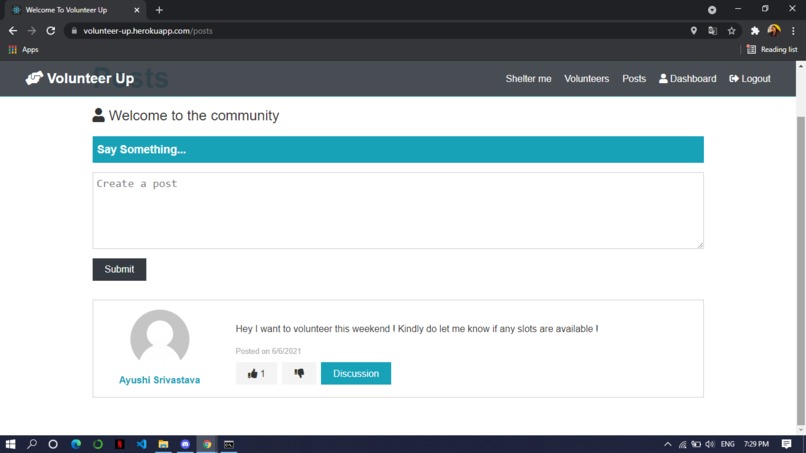Open Netflix from the taskbar
Screen dimensions: 806x453
(120, 444)
